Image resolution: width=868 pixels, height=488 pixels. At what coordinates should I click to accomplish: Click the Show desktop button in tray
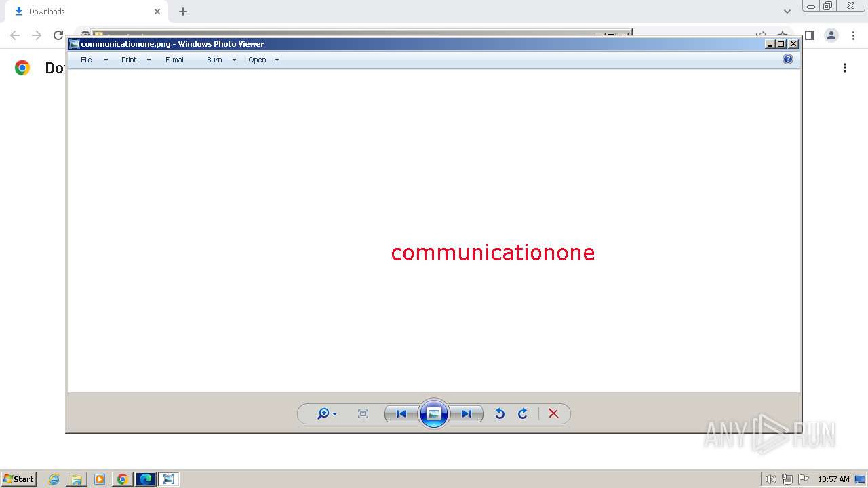[861, 479]
